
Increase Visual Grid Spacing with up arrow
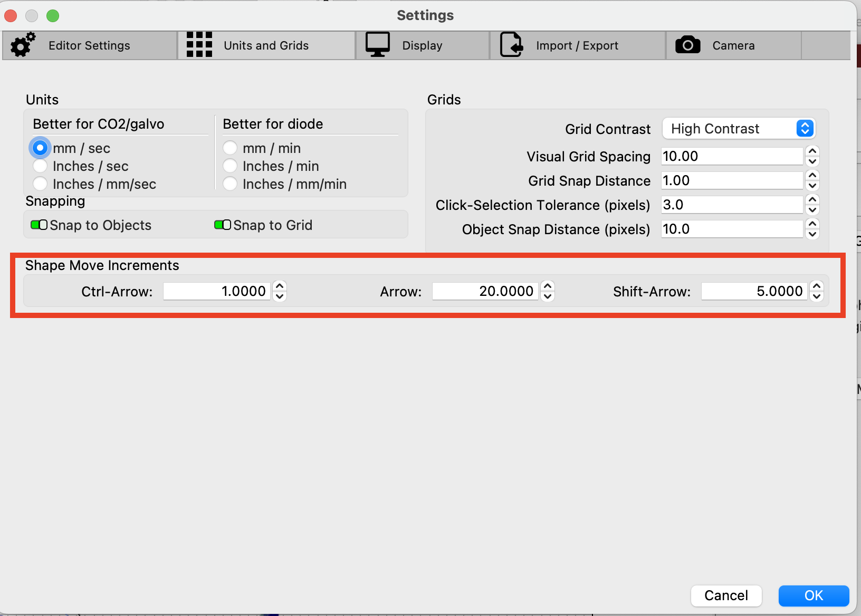click(x=812, y=151)
